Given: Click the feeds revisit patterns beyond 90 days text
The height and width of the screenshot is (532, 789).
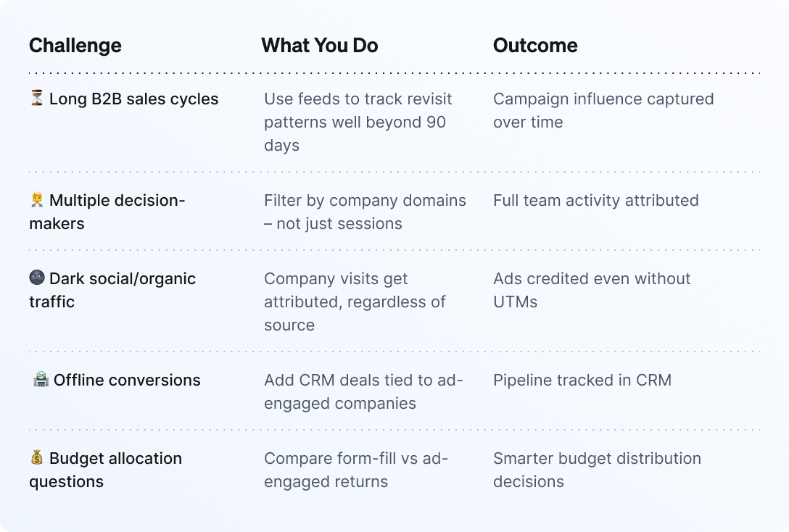Looking at the screenshot, I should point(358,122).
